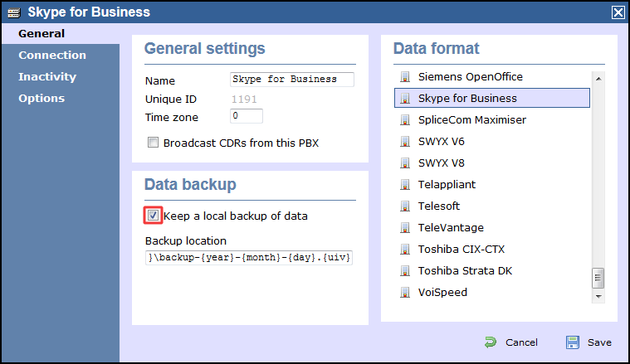The image size is (630, 364).
Task: Click the Telappliant data format icon
Action: (x=405, y=185)
